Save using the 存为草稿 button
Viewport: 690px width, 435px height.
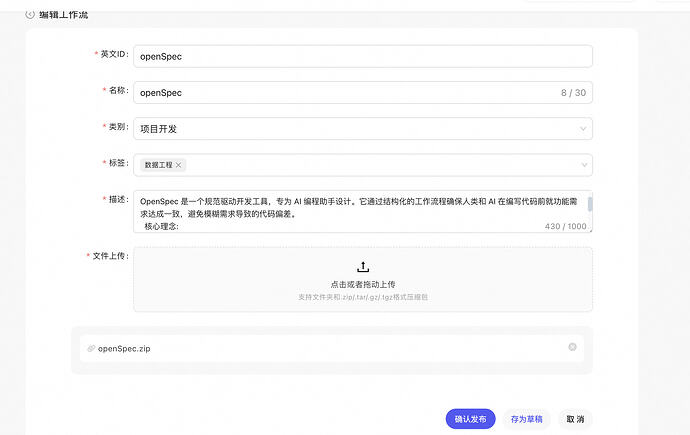526,419
